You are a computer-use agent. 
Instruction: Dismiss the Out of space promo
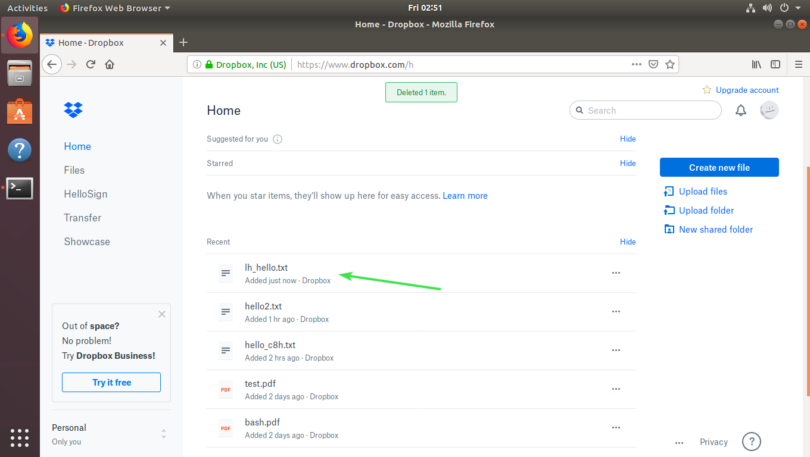(x=162, y=314)
